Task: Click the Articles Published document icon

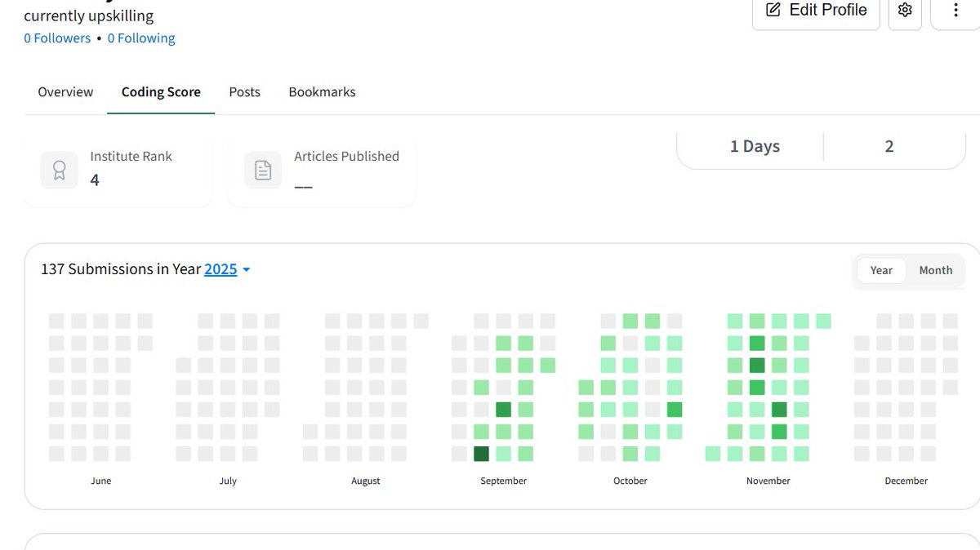Action: tap(263, 170)
